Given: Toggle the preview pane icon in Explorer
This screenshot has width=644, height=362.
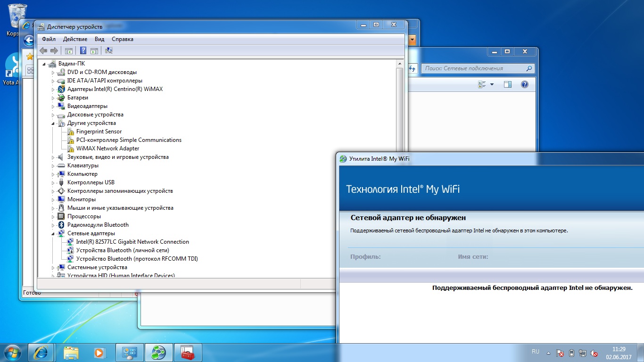Looking at the screenshot, I should pos(508,84).
